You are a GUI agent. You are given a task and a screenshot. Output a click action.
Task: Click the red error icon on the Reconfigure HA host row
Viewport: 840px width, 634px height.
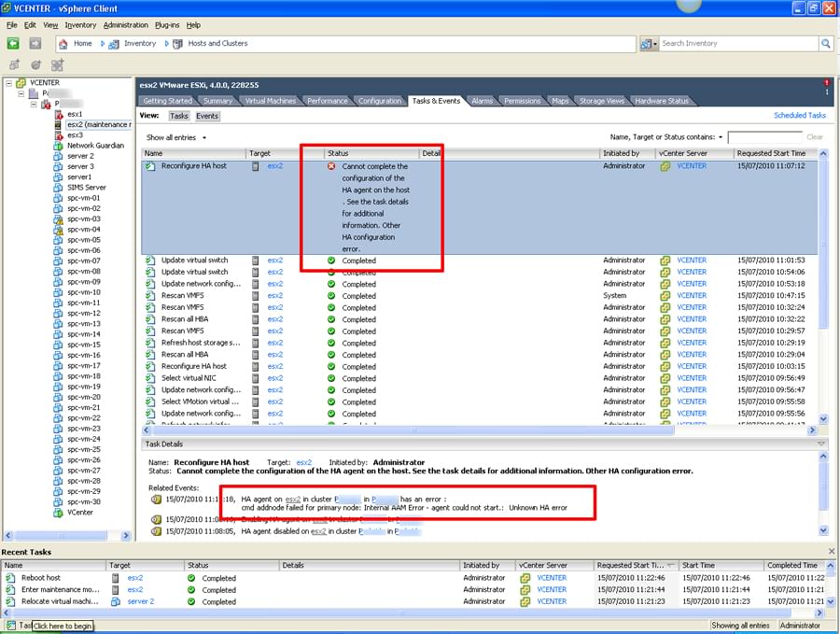click(x=331, y=166)
